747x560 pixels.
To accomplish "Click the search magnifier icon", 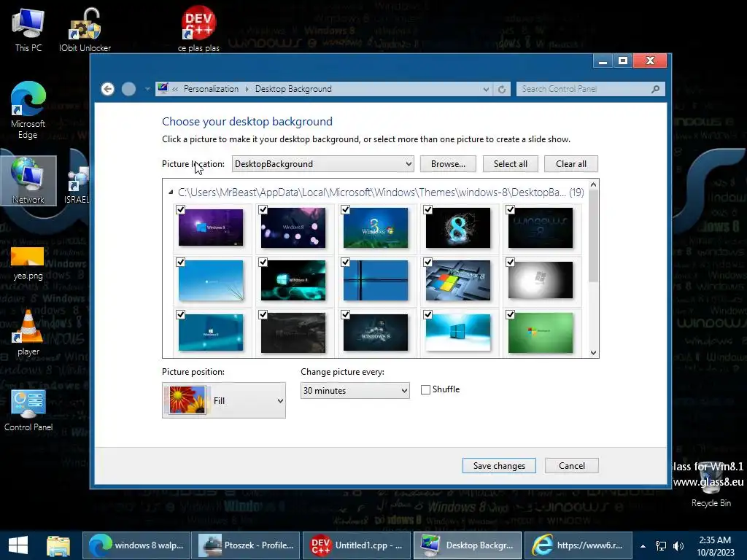I will point(656,89).
